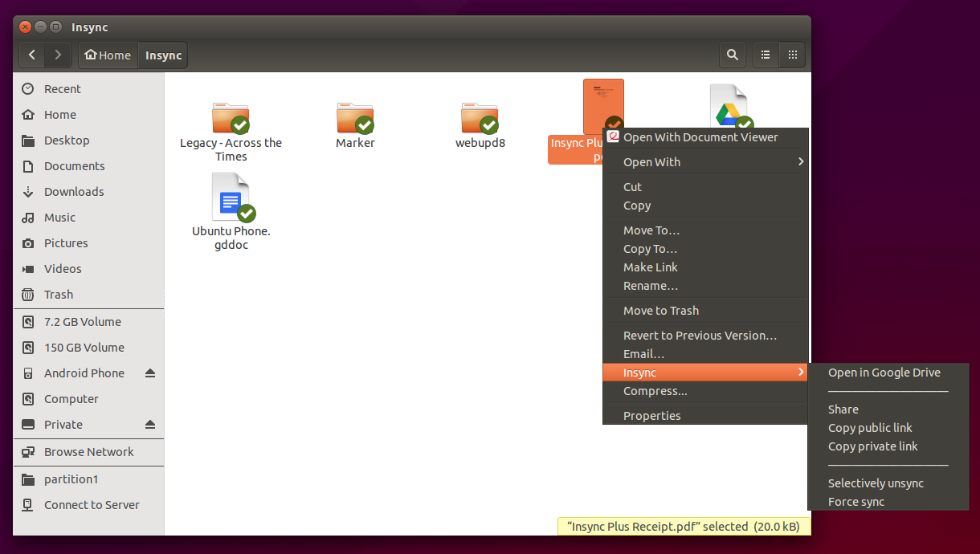Image resolution: width=980 pixels, height=554 pixels.
Task: Select the webupd8 folder icon
Action: 480,118
